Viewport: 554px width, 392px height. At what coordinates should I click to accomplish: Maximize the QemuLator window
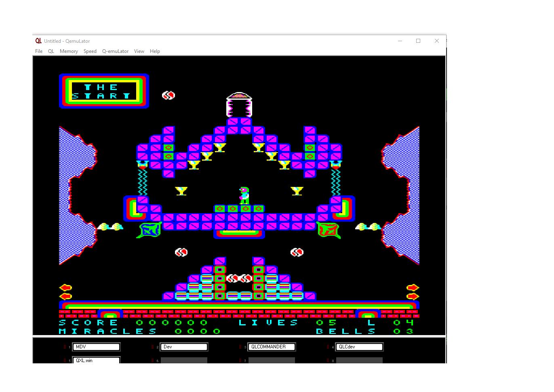418,41
